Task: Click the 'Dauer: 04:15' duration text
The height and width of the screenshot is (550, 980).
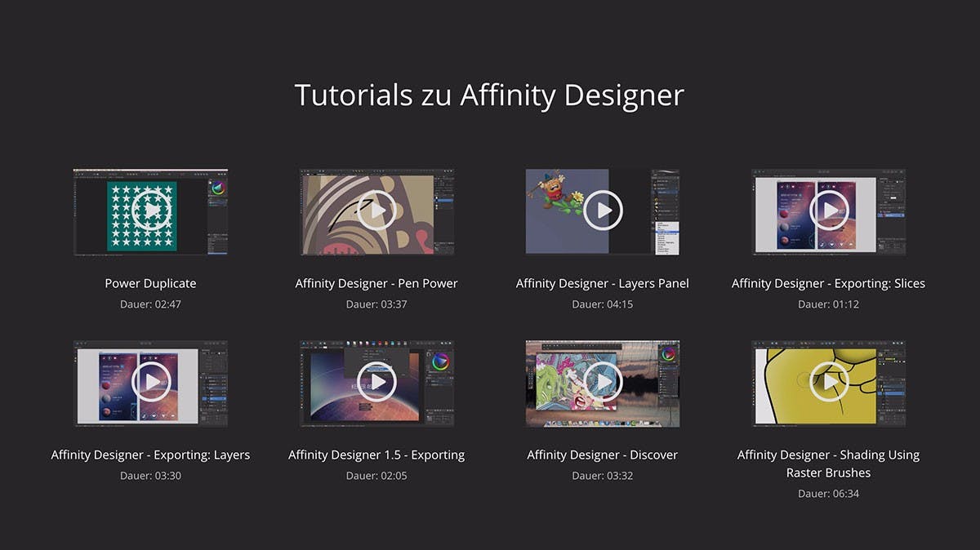Action: click(x=603, y=304)
